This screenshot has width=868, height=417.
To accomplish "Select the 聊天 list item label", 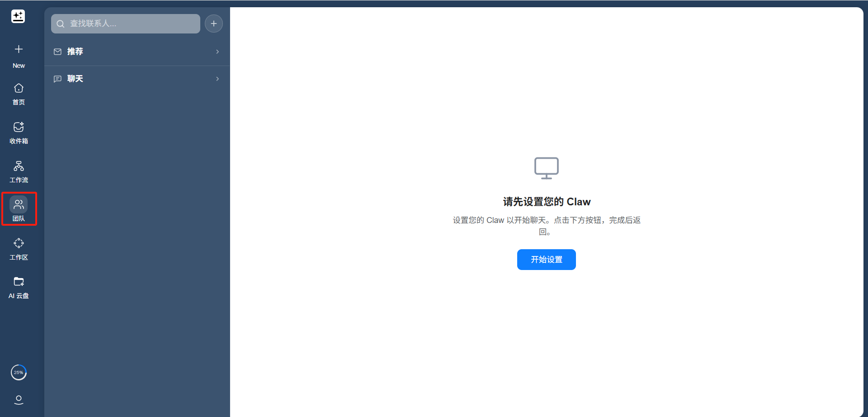I will tap(75, 79).
